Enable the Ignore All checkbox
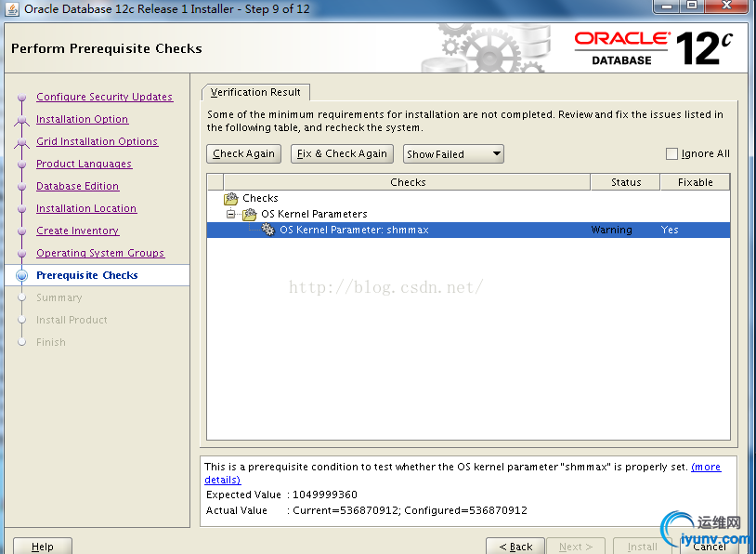Image resolution: width=756 pixels, height=554 pixels. [x=671, y=154]
